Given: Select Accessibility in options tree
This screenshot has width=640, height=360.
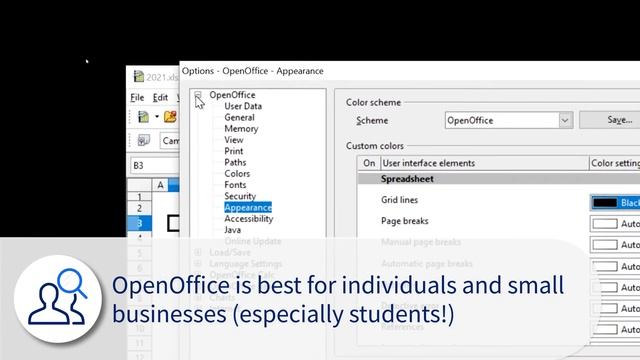Looking at the screenshot, I should 249,219.
